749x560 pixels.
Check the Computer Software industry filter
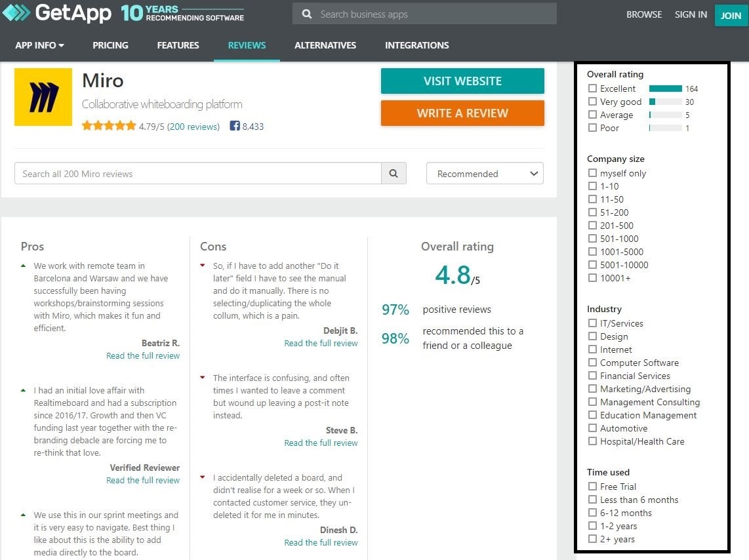pos(592,363)
